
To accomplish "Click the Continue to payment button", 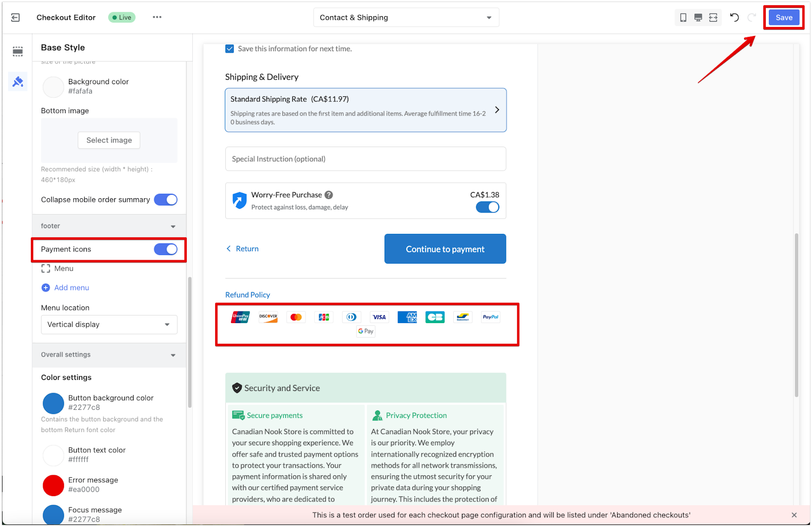I will coord(445,249).
